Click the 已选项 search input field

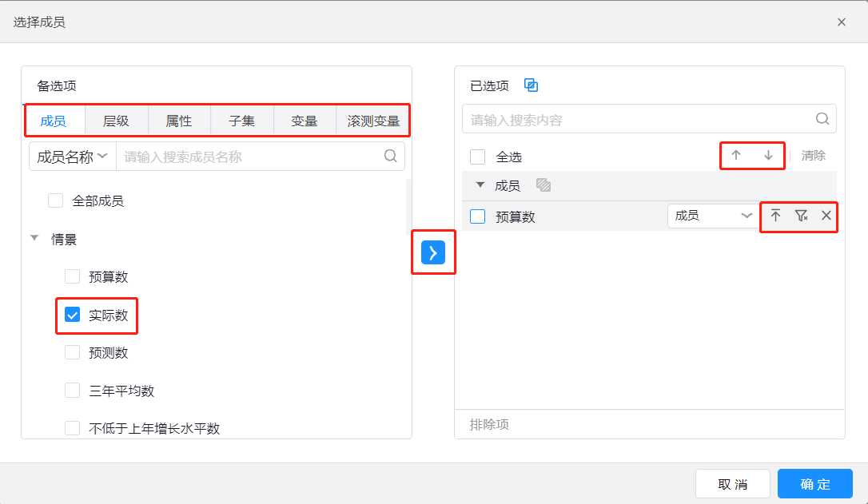click(x=639, y=120)
